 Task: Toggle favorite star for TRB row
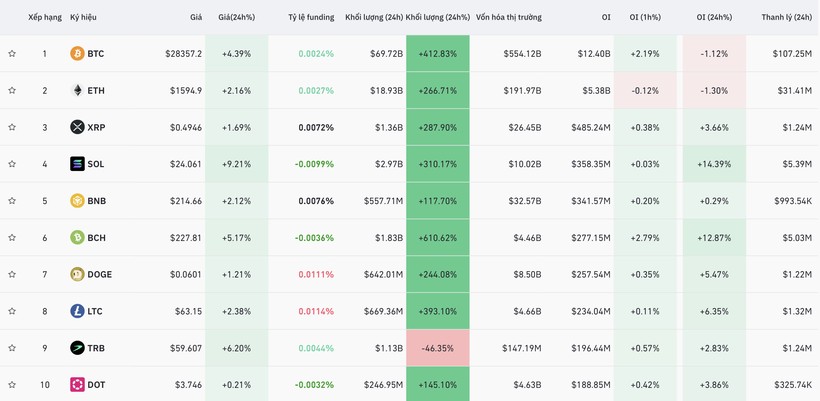click(12, 348)
